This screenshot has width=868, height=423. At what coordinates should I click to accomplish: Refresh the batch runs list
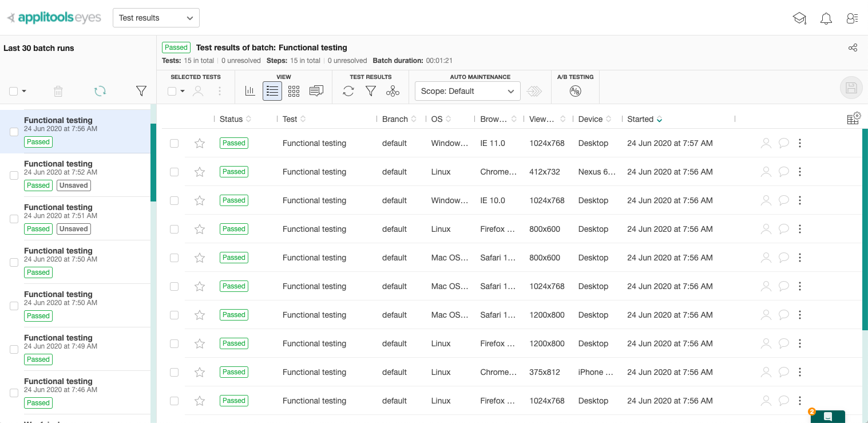(x=100, y=91)
